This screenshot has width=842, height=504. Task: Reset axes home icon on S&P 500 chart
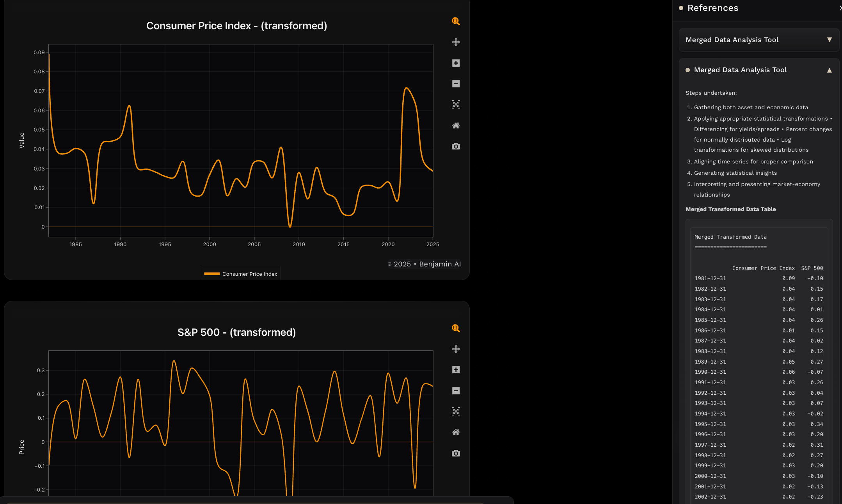(x=456, y=432)
